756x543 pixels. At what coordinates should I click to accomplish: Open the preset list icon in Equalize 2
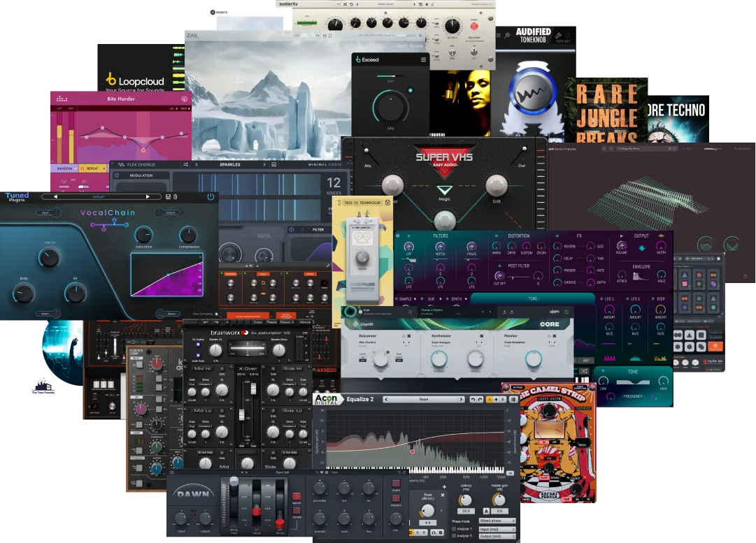click(x=513, y=400)
